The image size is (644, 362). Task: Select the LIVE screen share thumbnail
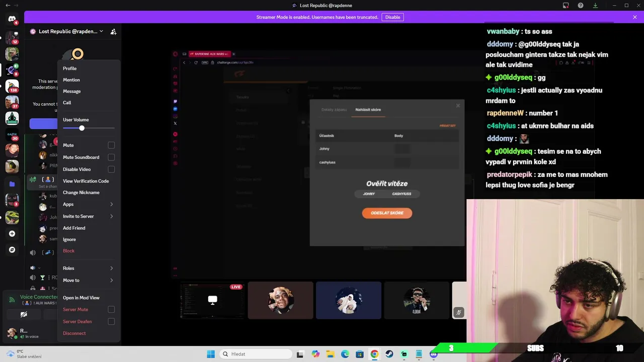tap(212, 300)
